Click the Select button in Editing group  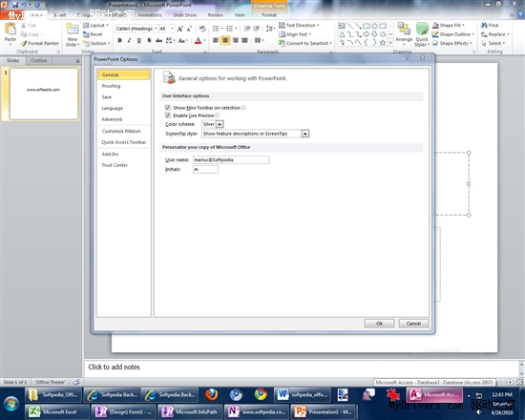coord(493,43)
